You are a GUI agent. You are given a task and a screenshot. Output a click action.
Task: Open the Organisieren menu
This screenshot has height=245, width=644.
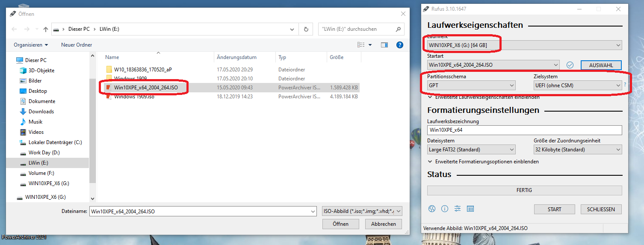coord(31,45)
